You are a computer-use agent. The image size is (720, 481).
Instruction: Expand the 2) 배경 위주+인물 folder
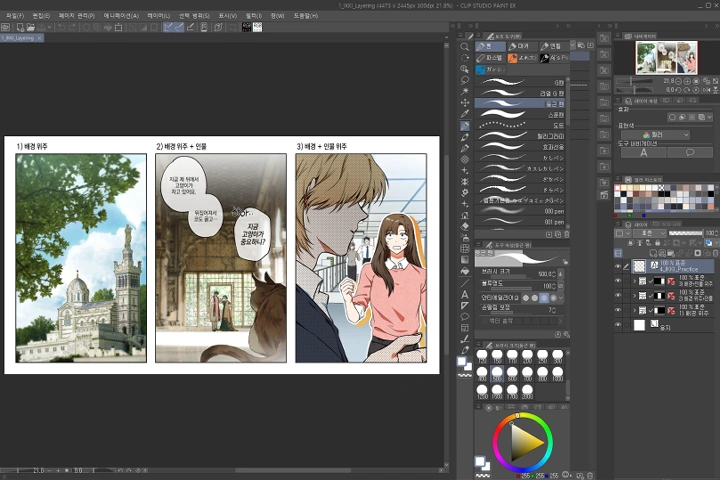(x=635, y=295)
